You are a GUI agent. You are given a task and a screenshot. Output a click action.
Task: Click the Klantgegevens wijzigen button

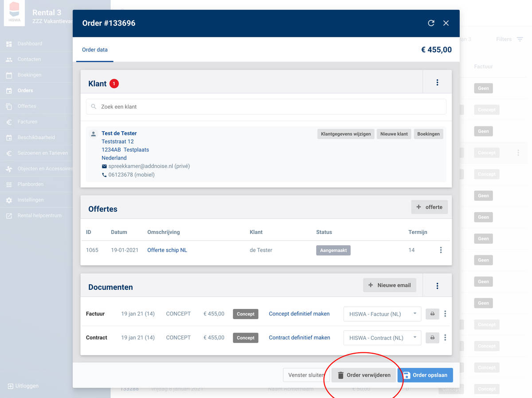[346, 134]
